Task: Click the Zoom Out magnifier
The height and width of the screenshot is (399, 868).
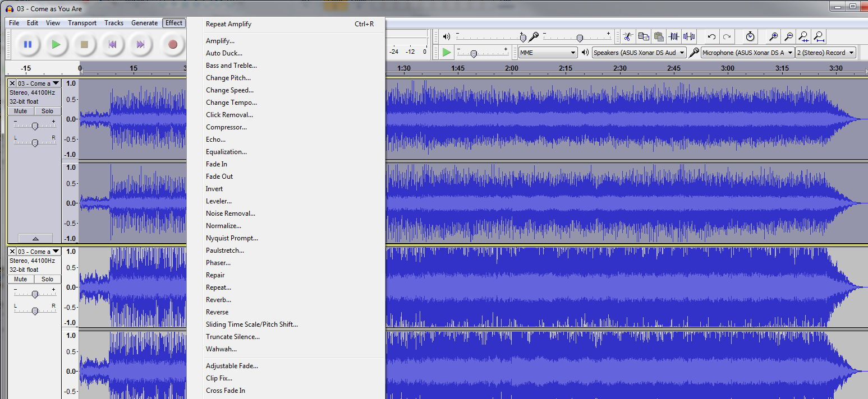Action: pos(788,37)
